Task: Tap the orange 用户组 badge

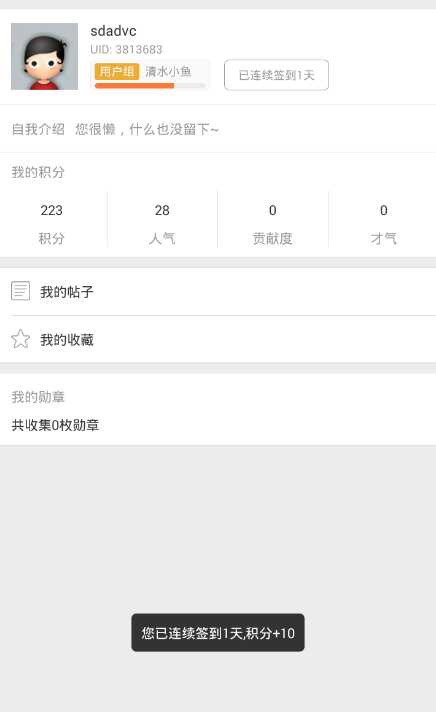Action: (x=117, y=71)
